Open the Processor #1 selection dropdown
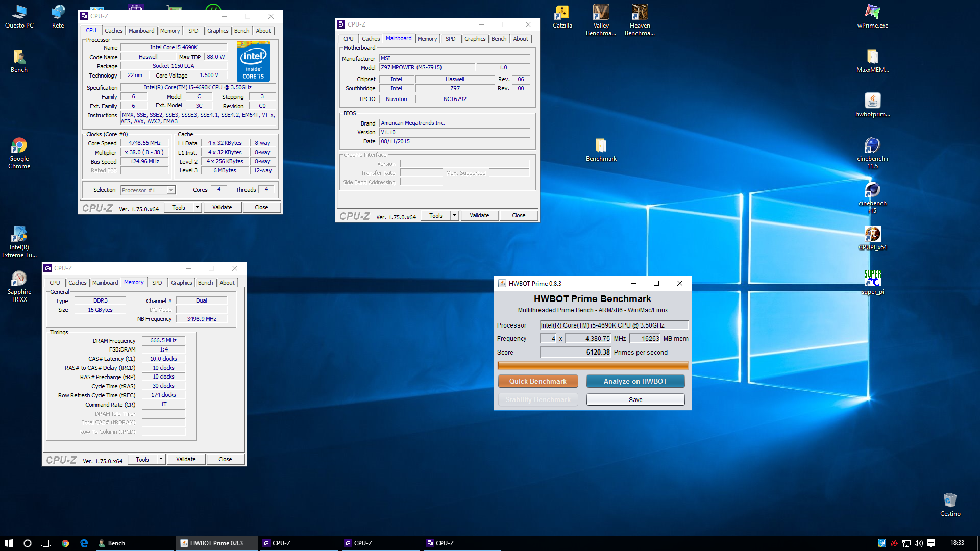Screen dimensions: 980x551 click(x=148, y=190)
